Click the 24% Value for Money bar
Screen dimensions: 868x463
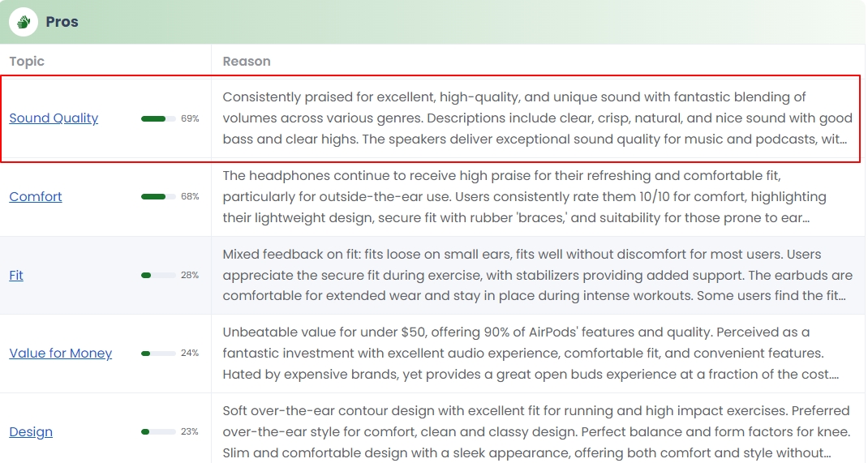[158, 353]
